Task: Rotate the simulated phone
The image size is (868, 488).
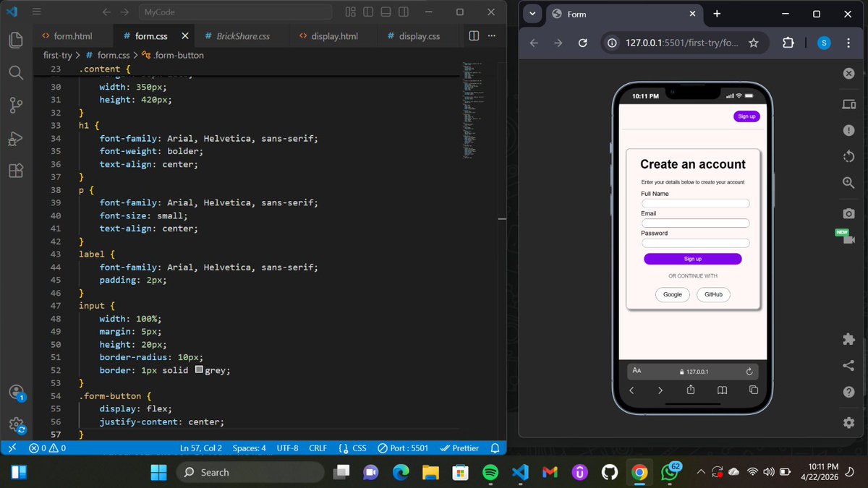Action: [848, 156]
